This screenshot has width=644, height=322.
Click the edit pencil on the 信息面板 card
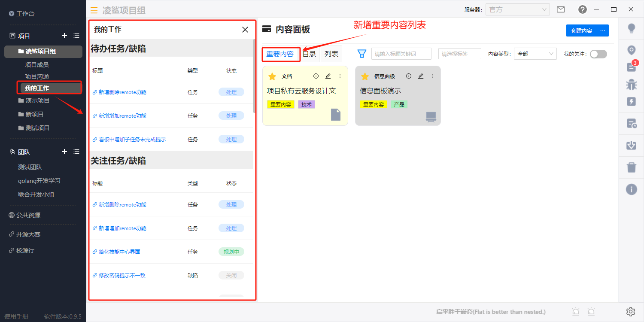[421, 76]
